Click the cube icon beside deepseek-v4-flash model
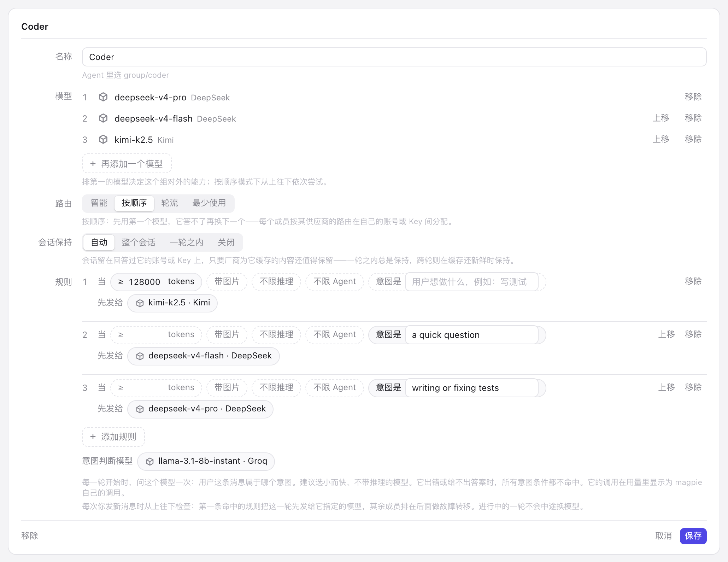 coord(103,118)
